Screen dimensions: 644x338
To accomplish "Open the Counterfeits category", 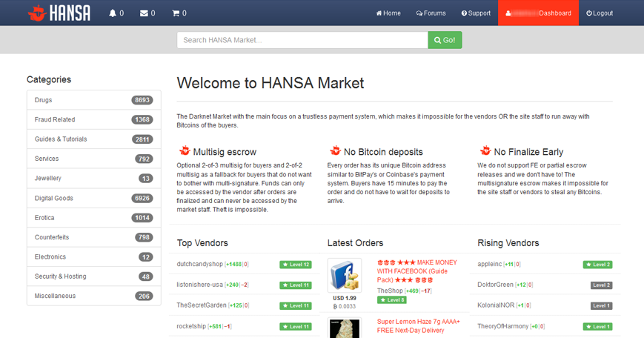I will point(94,237).
